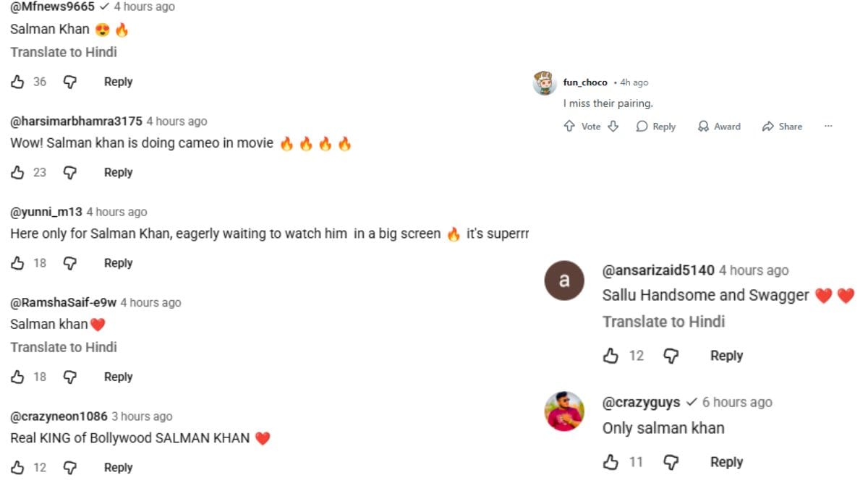The height and width of the screenshot is (488, 868).
Task: Open more options menu on fun_choco's comment
Action: [x=828, y=126]
